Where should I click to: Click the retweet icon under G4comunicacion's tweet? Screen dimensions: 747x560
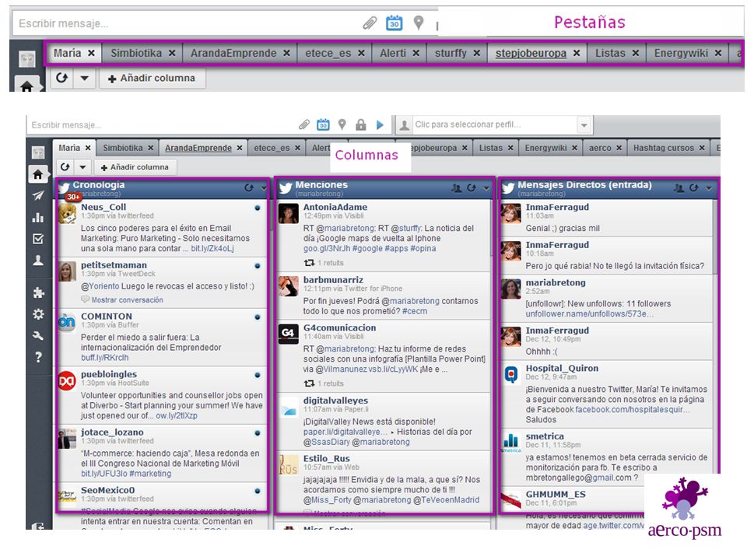309,383
